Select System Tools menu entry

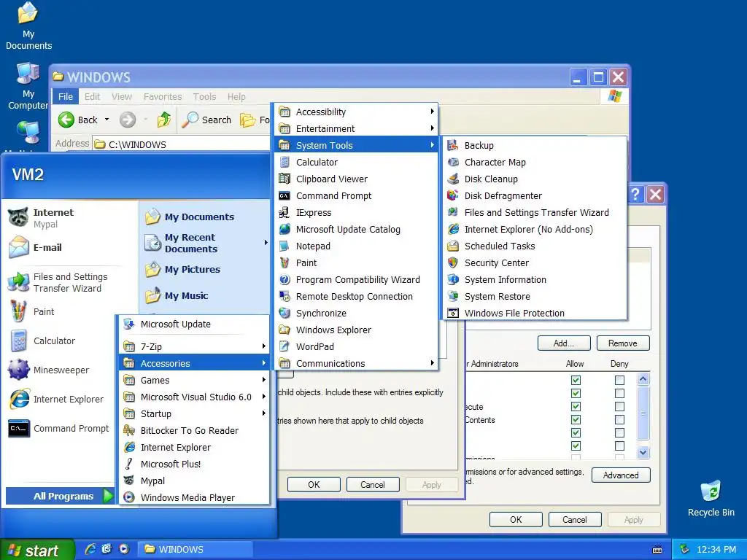(356, 145)
